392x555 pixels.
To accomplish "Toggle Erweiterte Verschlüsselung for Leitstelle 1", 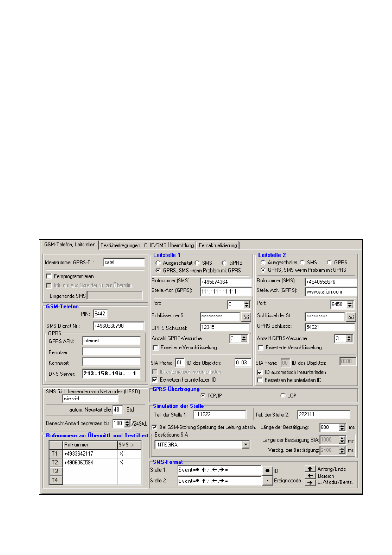I will tap(155, 348).
